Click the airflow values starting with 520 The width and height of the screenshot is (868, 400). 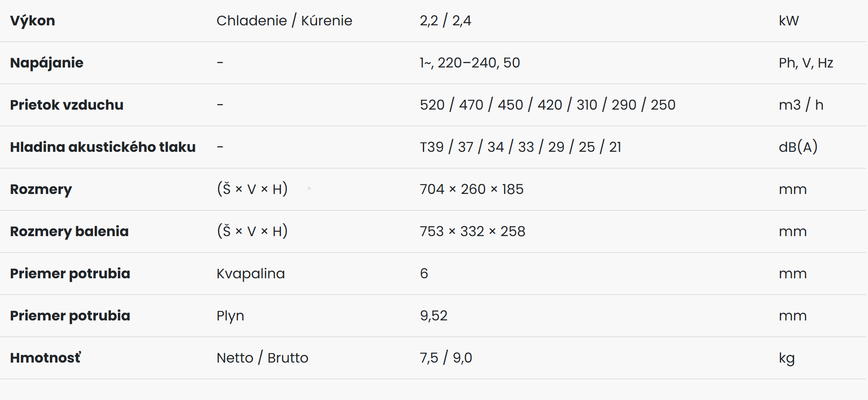pyautogui.click(x=547, y=105)
